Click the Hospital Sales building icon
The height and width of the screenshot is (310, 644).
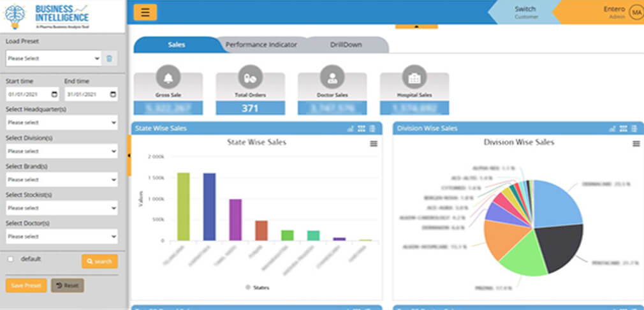pos(414,77)
